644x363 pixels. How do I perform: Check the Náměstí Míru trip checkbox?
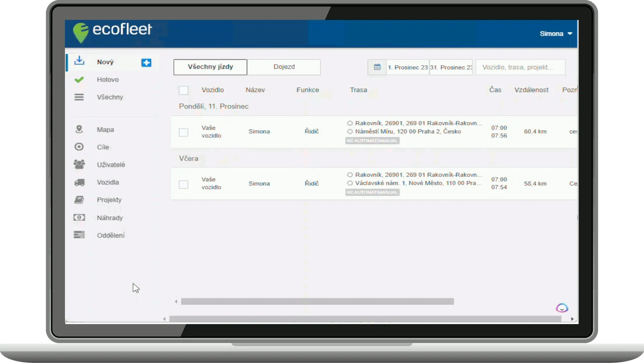pyautogui.click(x=184, y=132)
